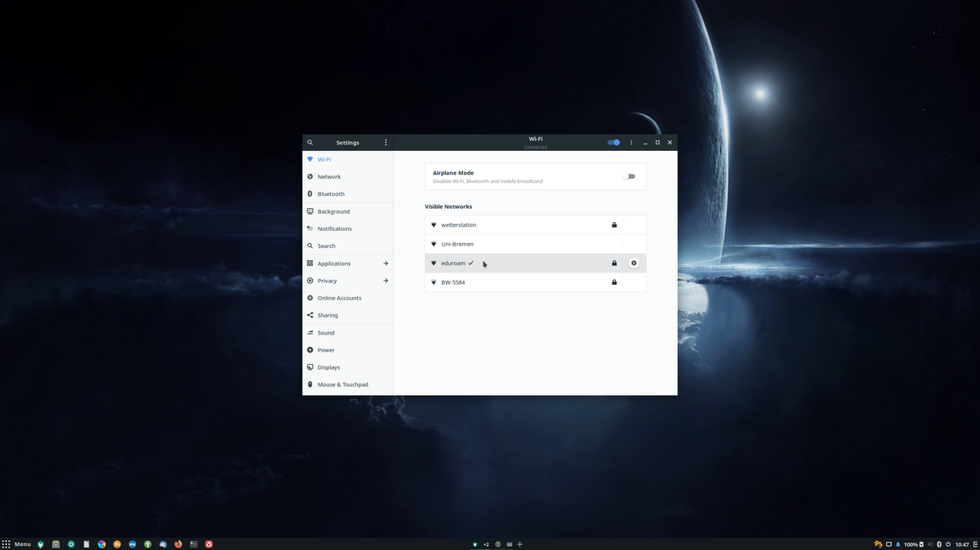Expand the Applications settings submenu
This screenshot has height=550, width=980.
coord(385,264)
